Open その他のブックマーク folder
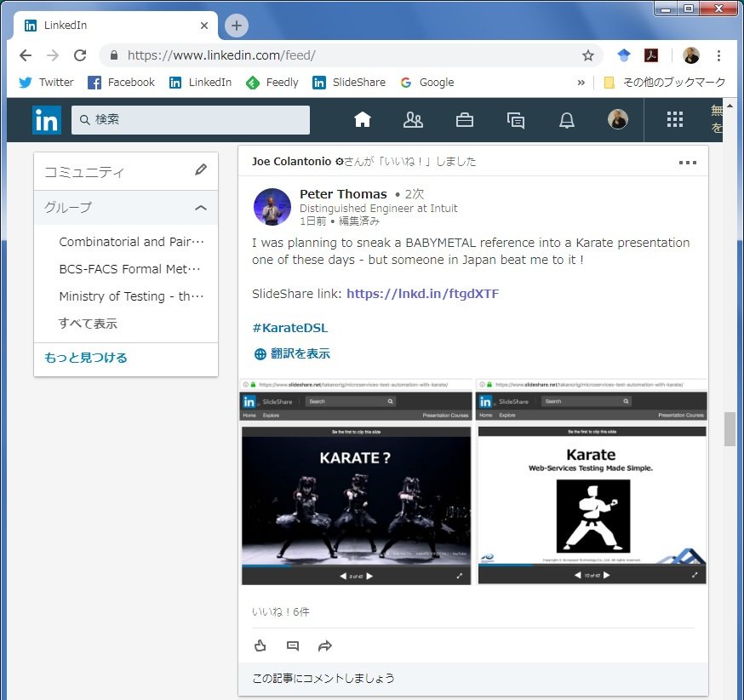Image resolution: width=744 pixels, height=700 pixels. (664, 83)
